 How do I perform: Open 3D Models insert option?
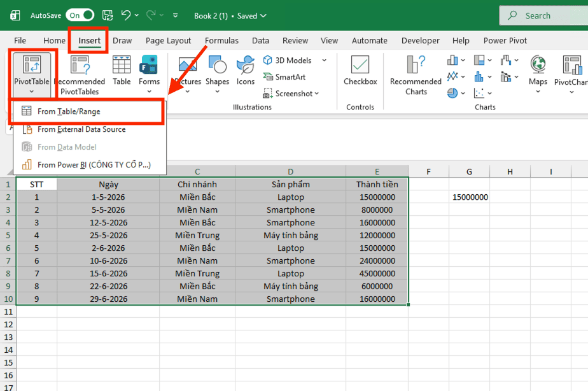pyautogui.click(x=288, y=60)
